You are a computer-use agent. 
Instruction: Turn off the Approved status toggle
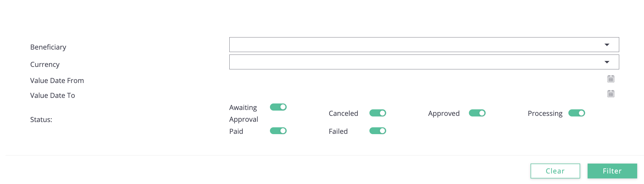(477, 113)
